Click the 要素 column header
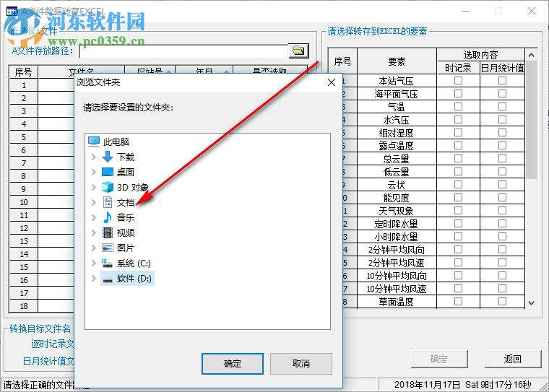549x392 pixels. pos(397,61)
